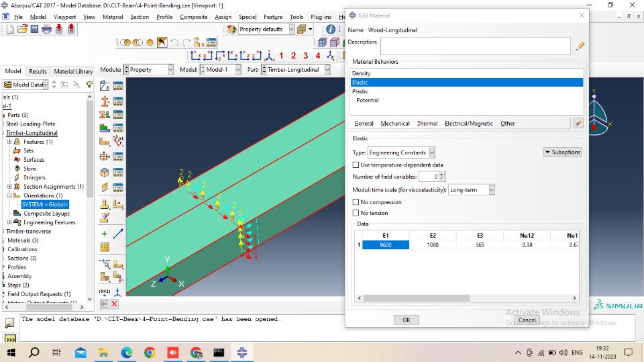Enable Use temperature-dependent data
This screenshot has height=362, width=644.
click(356, 165)
